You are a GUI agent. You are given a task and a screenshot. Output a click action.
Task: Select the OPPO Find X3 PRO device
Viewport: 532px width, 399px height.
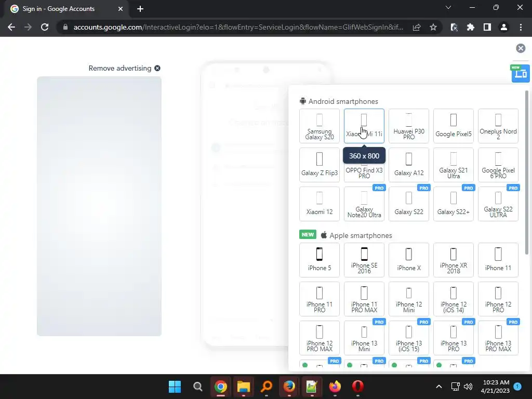point(364,172)
